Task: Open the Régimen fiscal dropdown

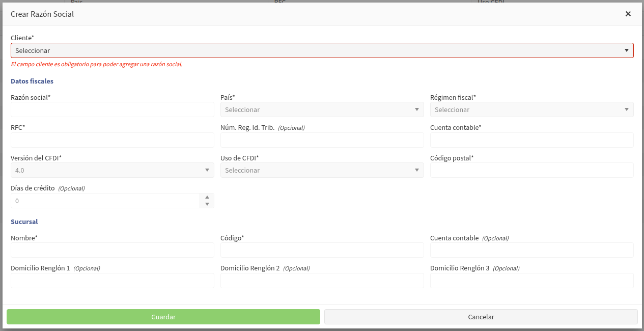Action: click(532, 109)
